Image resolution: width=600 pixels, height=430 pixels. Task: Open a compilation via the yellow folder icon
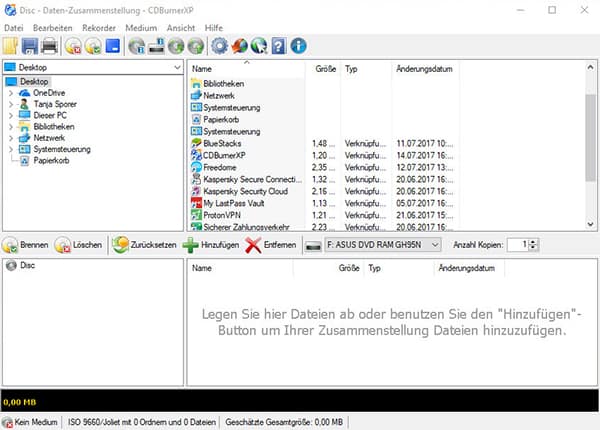click(x=10, y=46)
